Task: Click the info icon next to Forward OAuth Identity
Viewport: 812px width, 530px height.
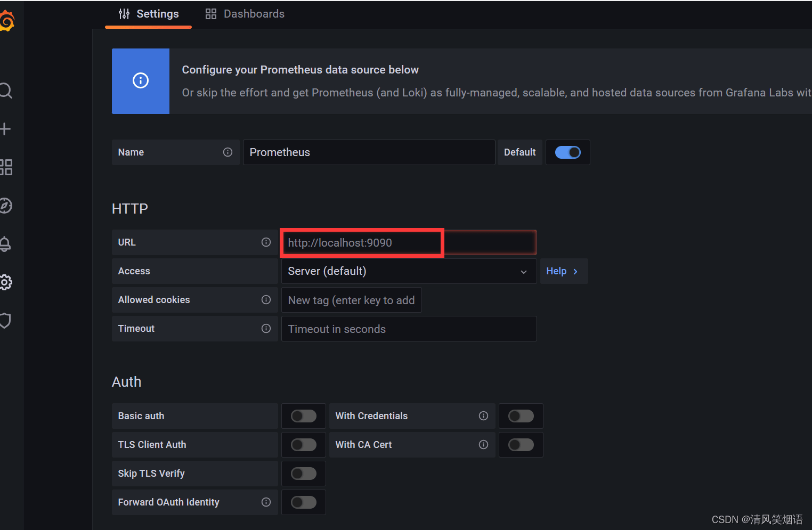Action: 266,502
